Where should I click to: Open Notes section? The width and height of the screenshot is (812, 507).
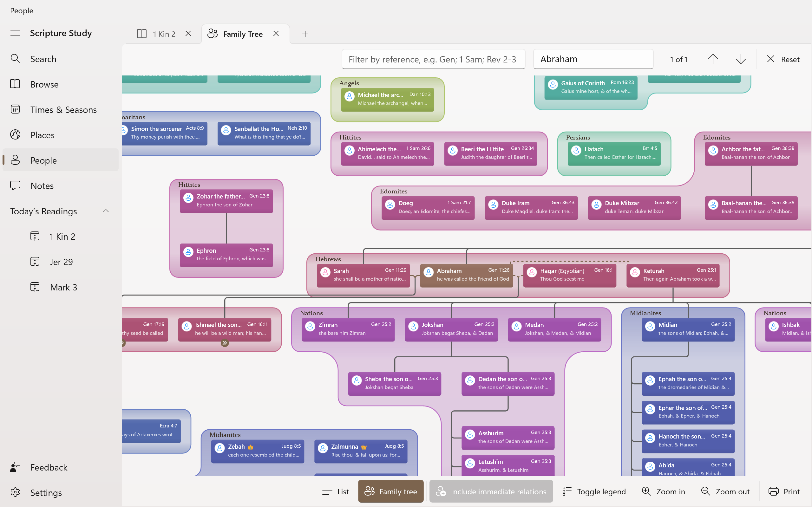[x=61, y=185]
